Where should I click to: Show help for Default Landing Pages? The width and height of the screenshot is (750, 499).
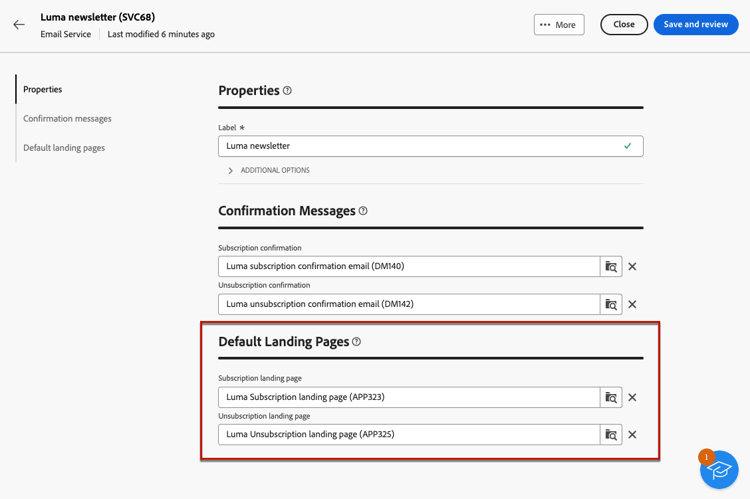(356, 342)
